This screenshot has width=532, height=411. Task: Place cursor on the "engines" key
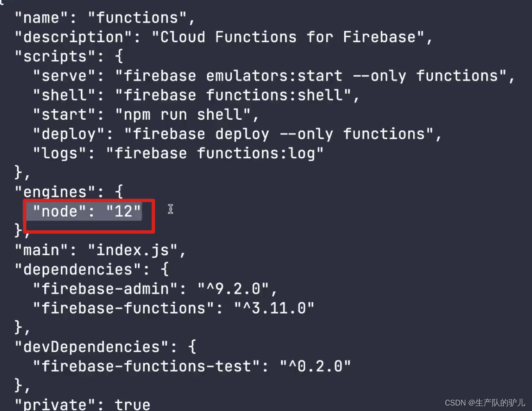(x=55, y=192)
